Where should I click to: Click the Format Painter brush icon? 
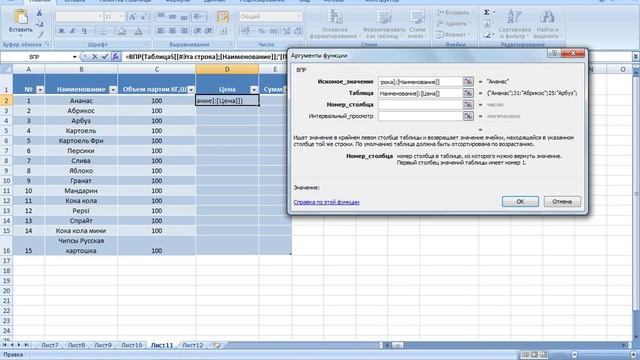(40, 35)
